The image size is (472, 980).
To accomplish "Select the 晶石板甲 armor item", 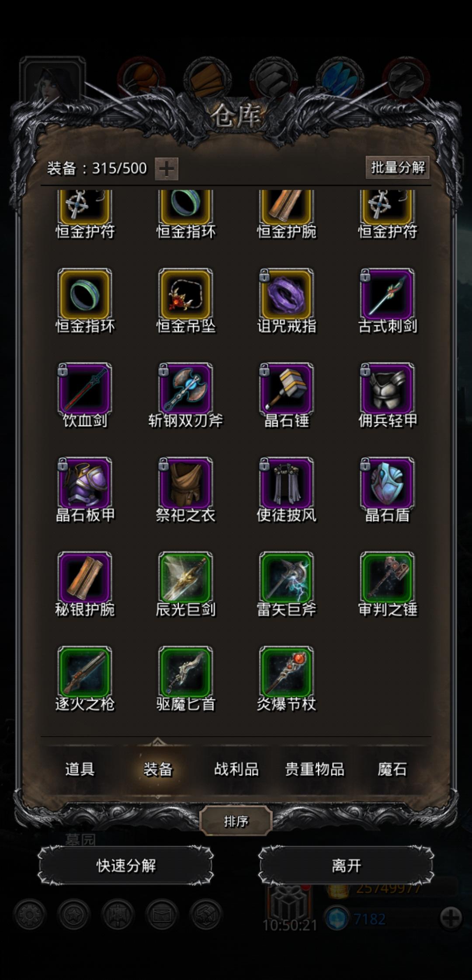I will [x=84, y=484].
